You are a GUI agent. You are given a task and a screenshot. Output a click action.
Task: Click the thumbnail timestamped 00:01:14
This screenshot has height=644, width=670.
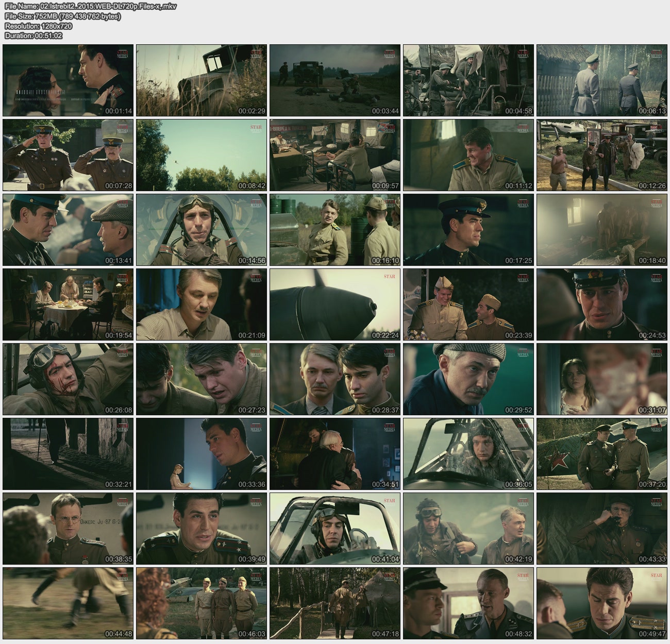pyautogui.click(x=68, y=80)
